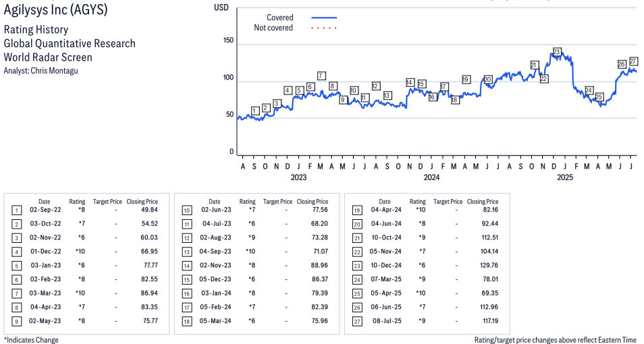Click the 150 y-axis value
The width and height of the screenshot is (644, 344).
pyautogui.click(x=228, y=40)
